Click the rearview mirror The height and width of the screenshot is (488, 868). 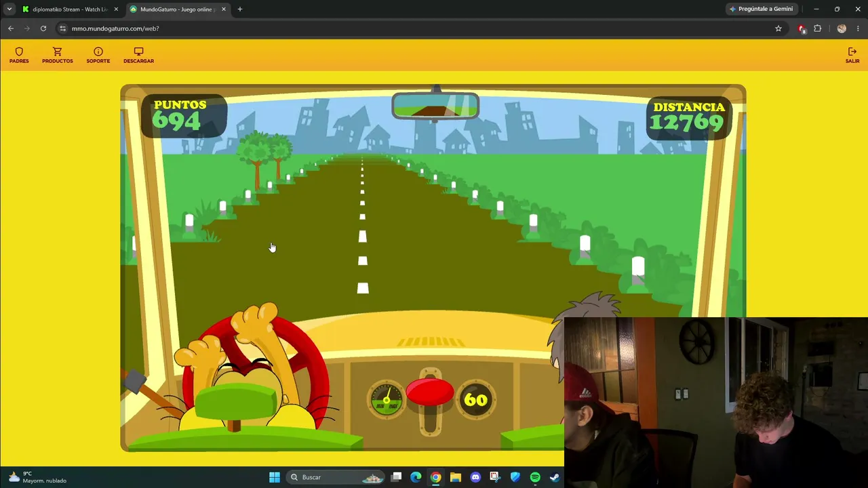(435, 107)
